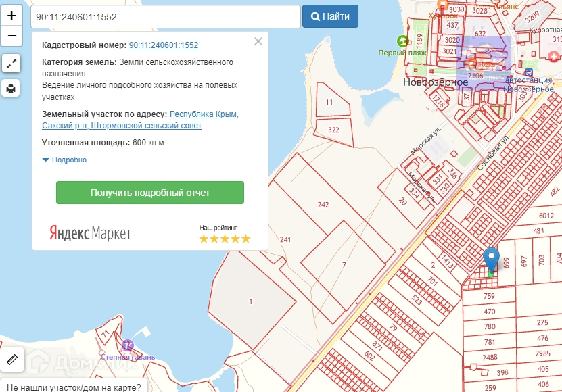The width and height of the screenshot is (562, 392).
Task: Click the search field with cadastral number
Action: pyautogui.click(x=166, y=16)
